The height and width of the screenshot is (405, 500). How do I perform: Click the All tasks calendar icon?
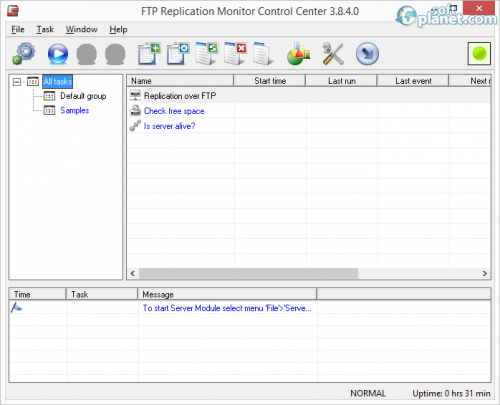(33, 81)
